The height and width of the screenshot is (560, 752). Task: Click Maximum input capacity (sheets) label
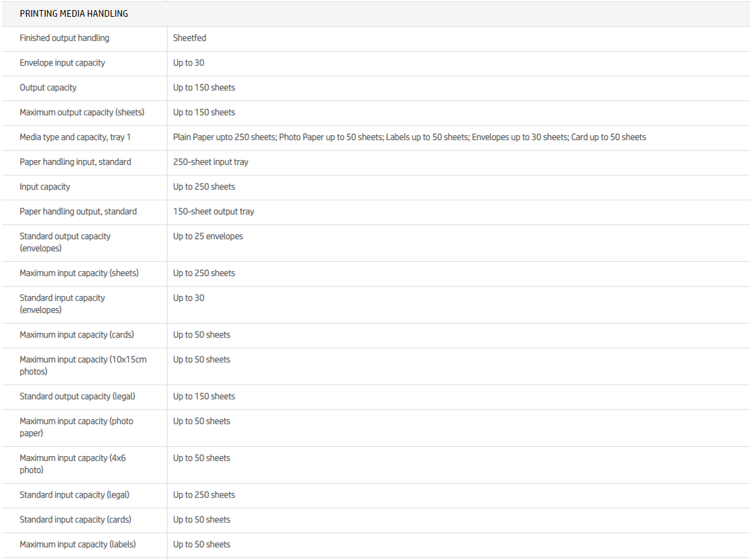click(x=79, y=273)
